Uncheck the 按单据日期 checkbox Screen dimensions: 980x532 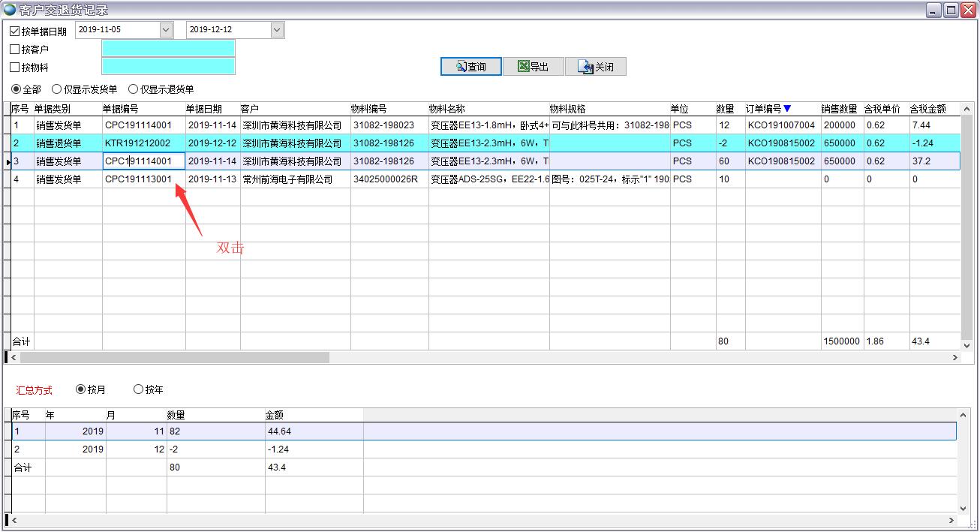[x=15, y=31]
